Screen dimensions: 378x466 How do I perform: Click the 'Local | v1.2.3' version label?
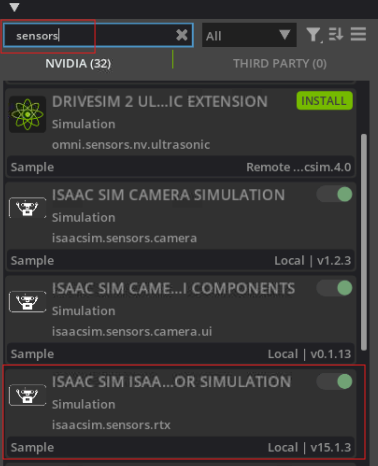click(313, 261)
